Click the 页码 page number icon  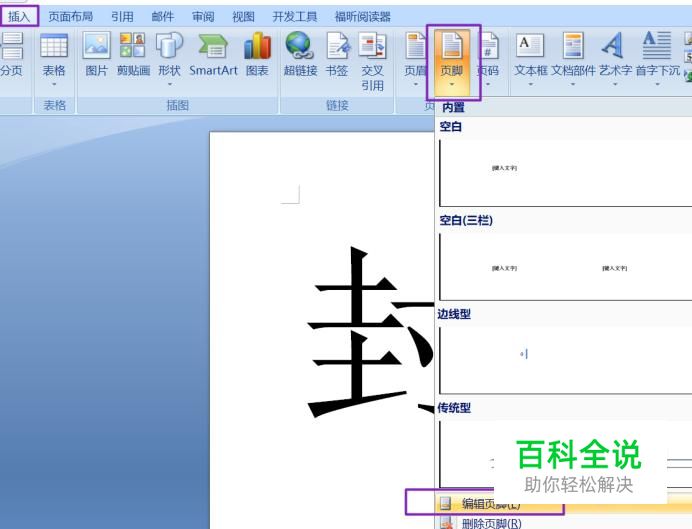[489, 46]
